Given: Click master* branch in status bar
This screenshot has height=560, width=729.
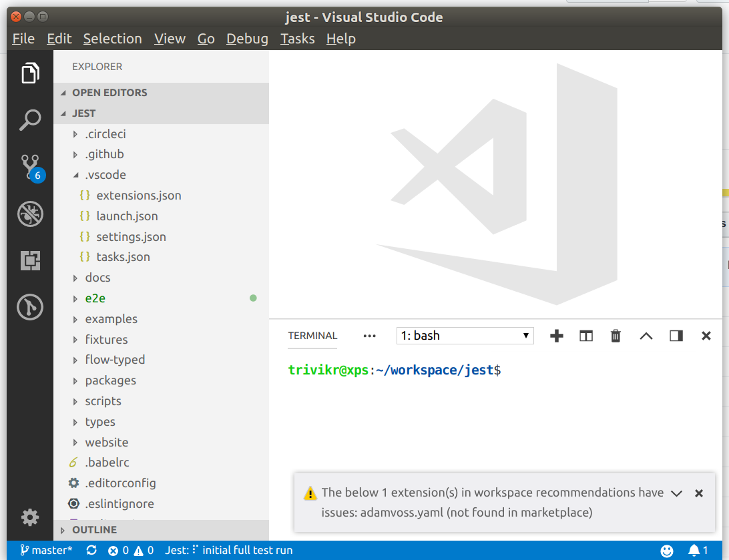Looking at the screenshot, I should point(46,550).
